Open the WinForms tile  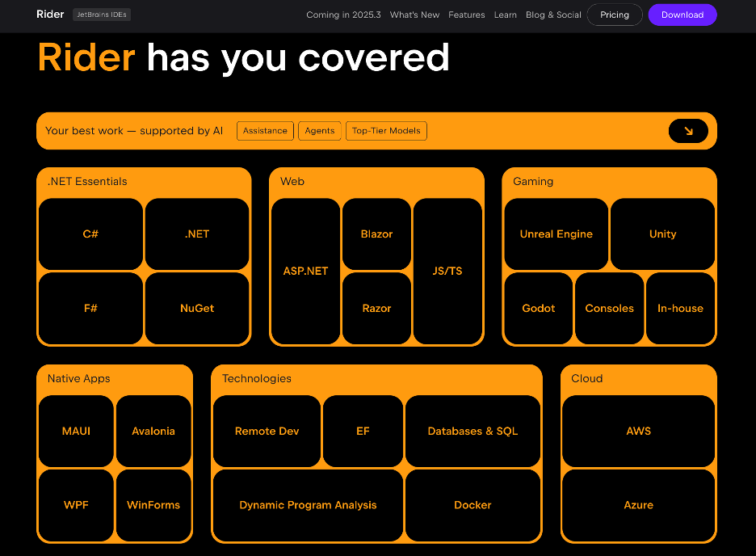click(x=153, y=505)
